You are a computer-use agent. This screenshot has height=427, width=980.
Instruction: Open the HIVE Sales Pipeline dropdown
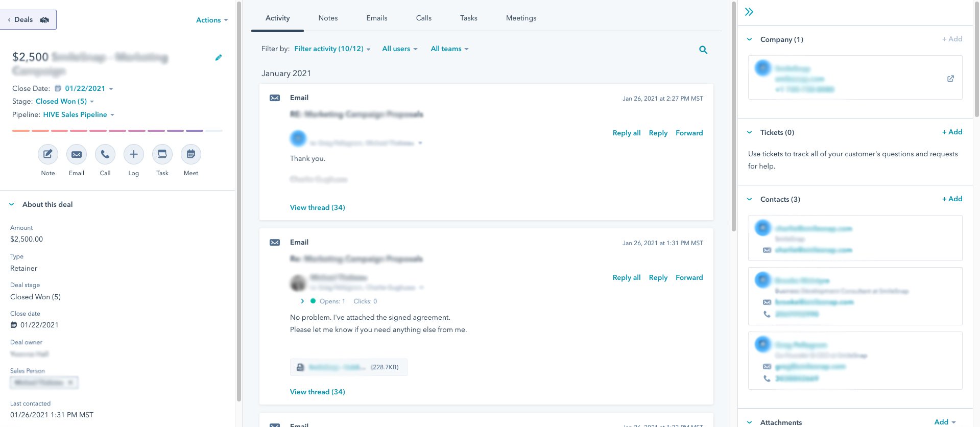79,114
